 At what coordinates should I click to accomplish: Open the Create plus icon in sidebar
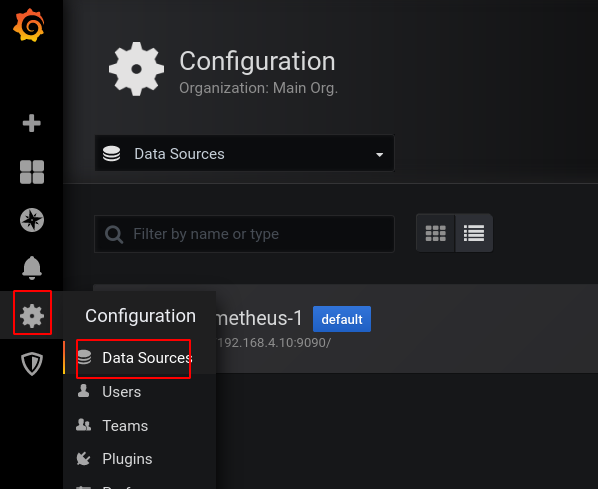(x=32, y=123)
